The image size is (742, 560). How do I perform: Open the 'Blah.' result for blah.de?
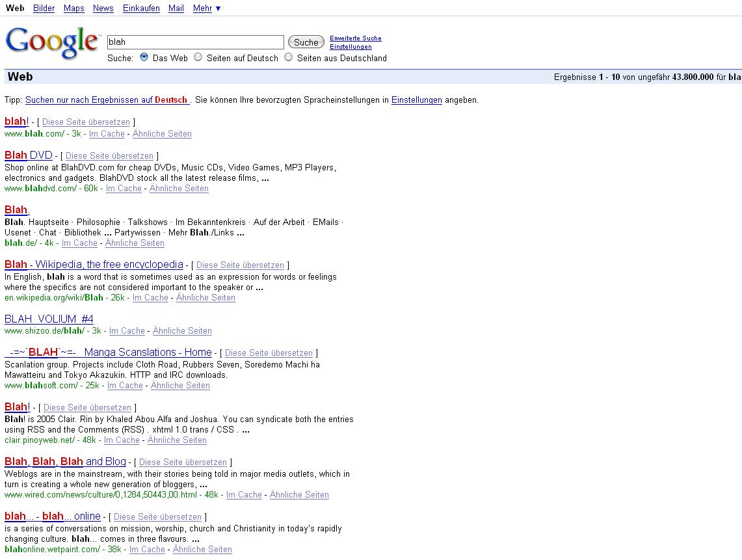[17, 209]
